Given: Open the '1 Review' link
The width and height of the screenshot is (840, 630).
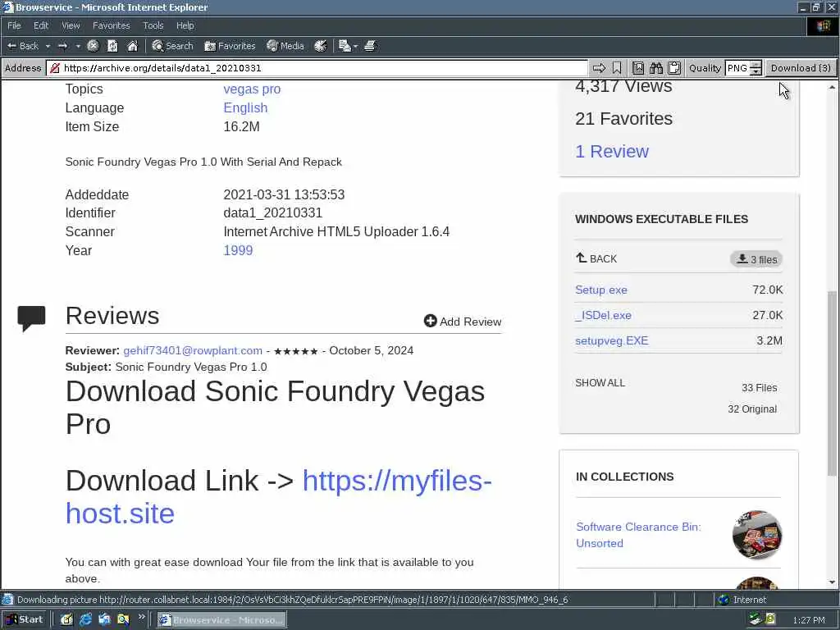Looking at the screenshot, I should click(x=612, y=151).
